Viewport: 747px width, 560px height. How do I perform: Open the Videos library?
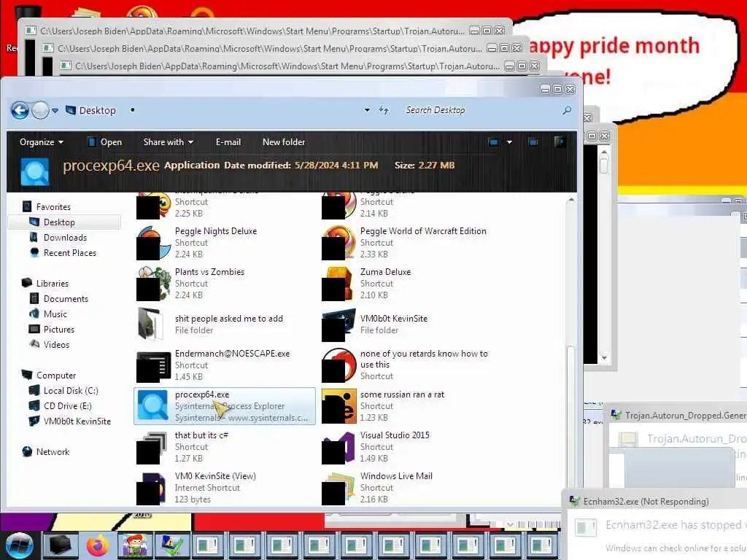(x=50, y=344)
